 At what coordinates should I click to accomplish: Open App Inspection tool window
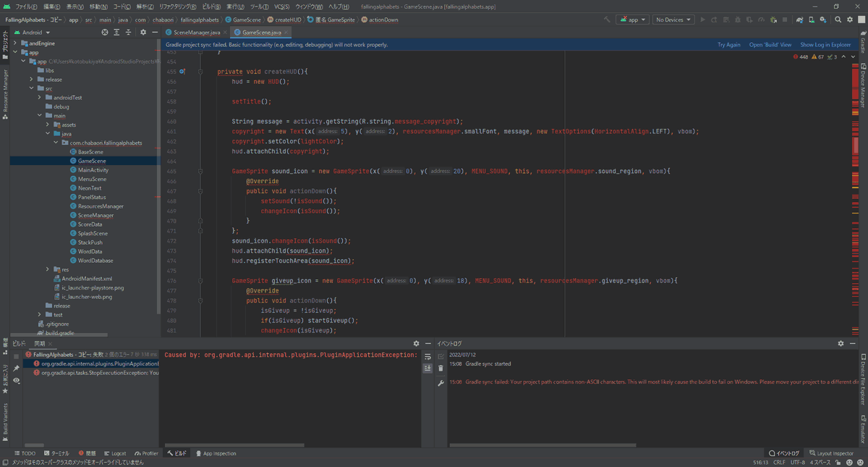tap(216, 453)
